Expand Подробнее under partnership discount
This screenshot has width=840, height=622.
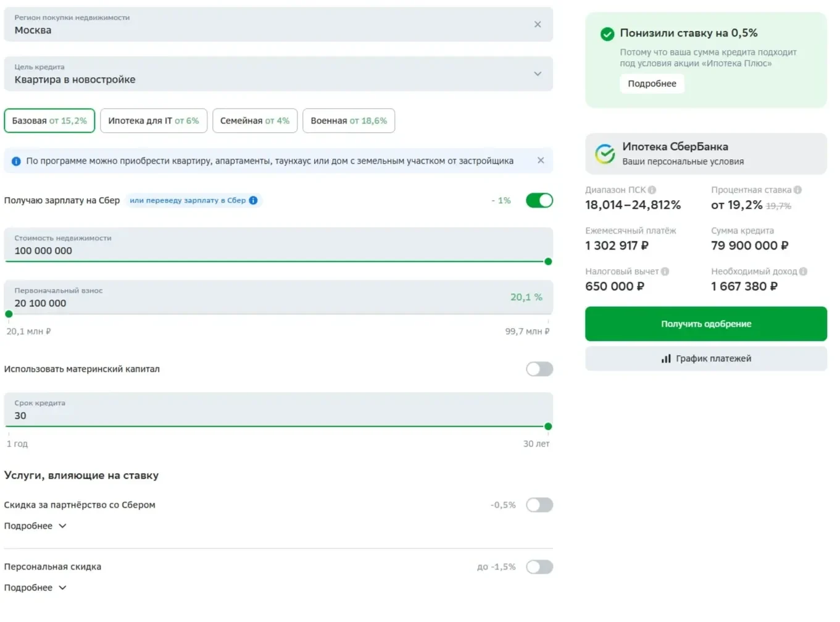click(35, 526)
